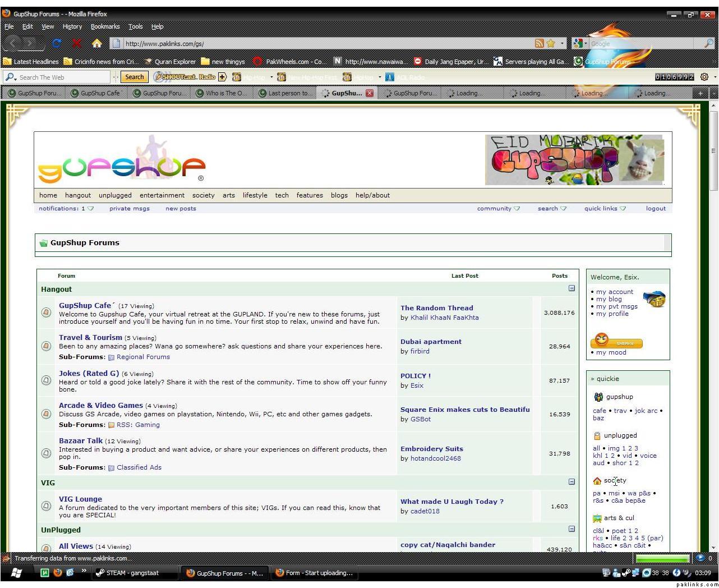Collapse the VIG forum category
Viewport: 719px width, 588px height.
571,481
